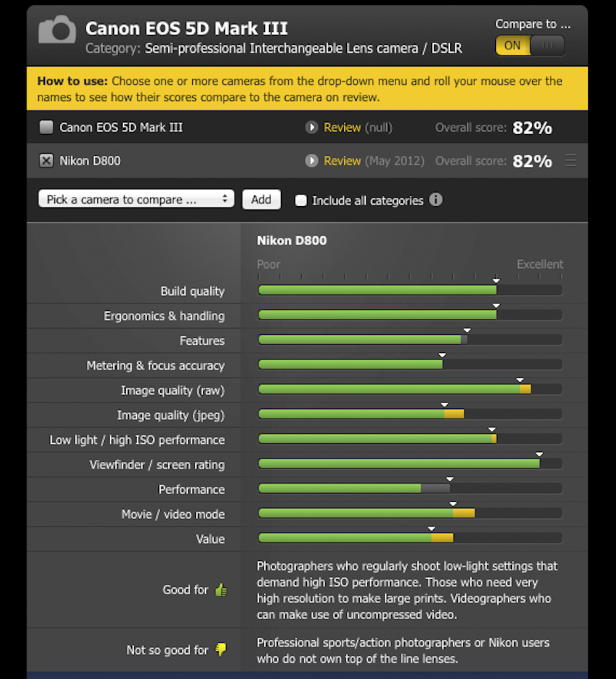Remove Nikon D800 with the X checkbox
616x679 pixels.
[x=46, y=161]
